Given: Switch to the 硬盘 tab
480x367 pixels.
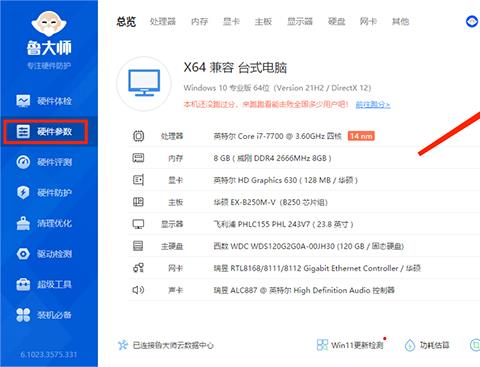Looking at the screenshot, I should click(x=337, y=22).
